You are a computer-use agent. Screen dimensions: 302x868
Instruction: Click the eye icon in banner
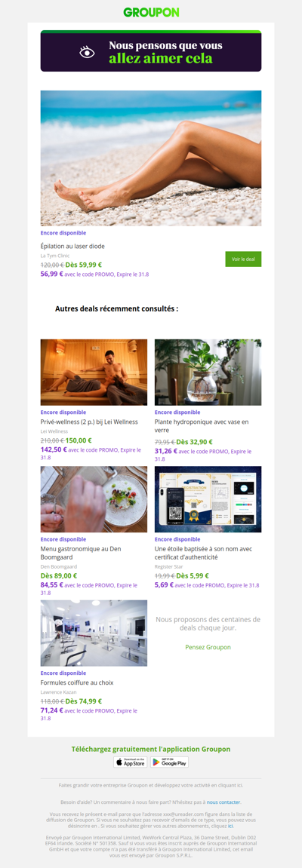pyautogui.click(x=87, y=53)
